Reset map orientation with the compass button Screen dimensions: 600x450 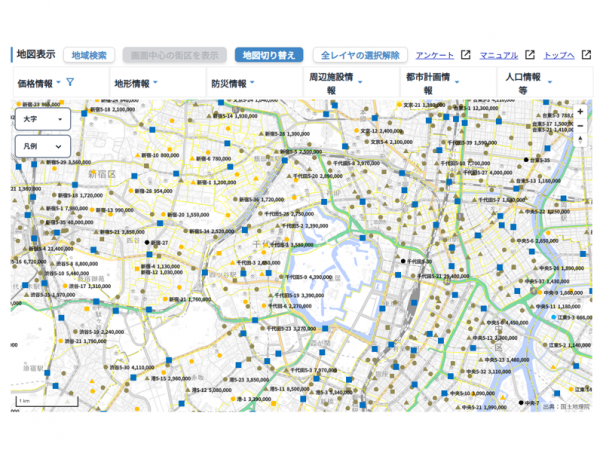click(580, 140)
